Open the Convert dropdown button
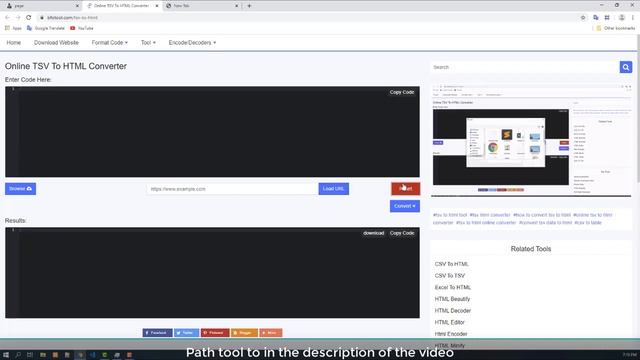This screenshot has height=360, width=640. click(404, 206)
